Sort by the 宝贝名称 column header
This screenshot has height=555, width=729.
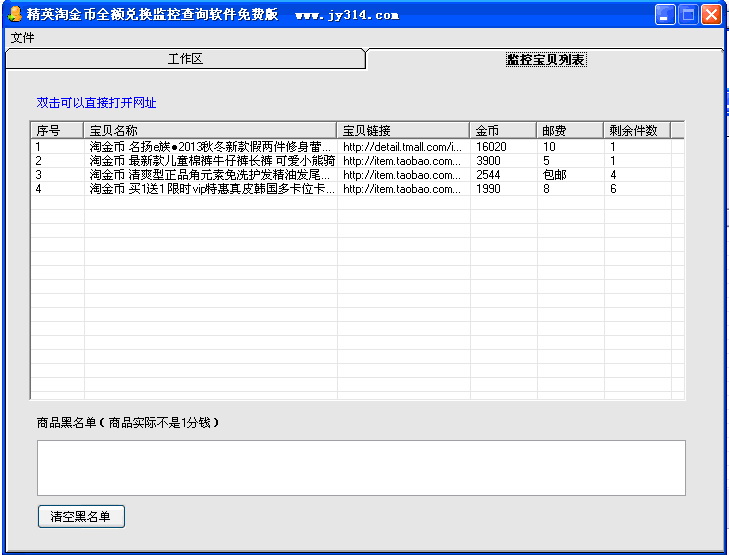[210, 130]
